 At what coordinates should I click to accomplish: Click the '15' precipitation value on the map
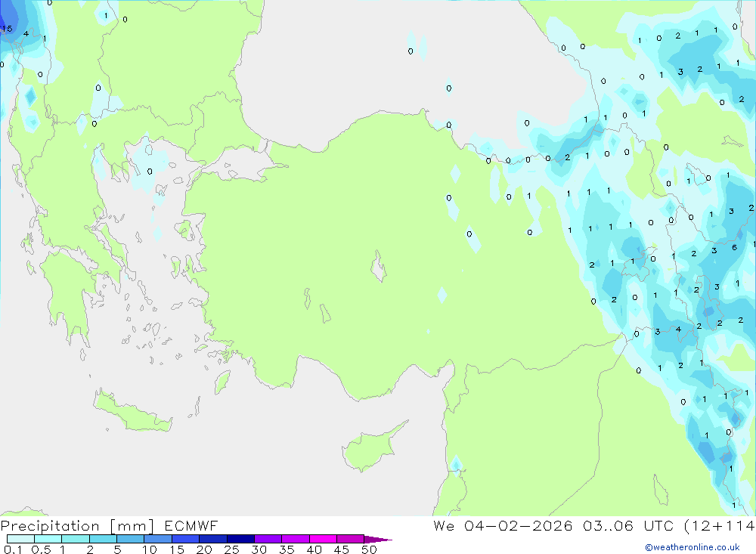point(7,29)
